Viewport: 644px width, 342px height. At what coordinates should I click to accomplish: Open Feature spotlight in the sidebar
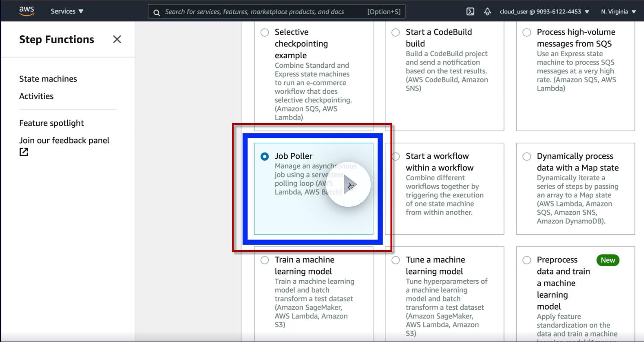pyautogui.click(x=51, y=123)
